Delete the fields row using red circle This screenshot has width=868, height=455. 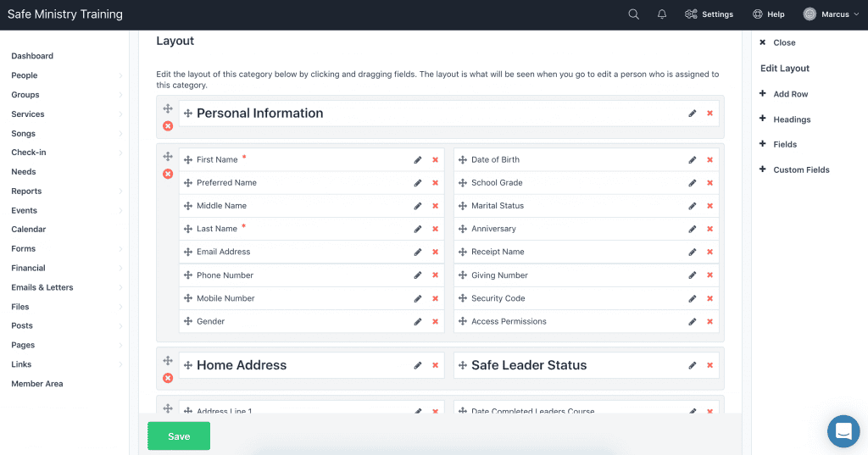point(168,174)
